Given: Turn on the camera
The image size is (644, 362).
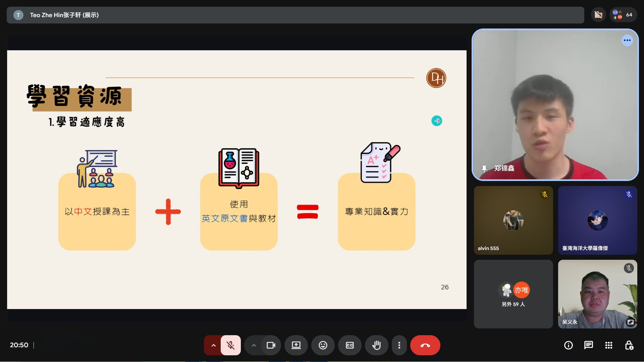Looking at the screenshot, I should coord(271,345).
